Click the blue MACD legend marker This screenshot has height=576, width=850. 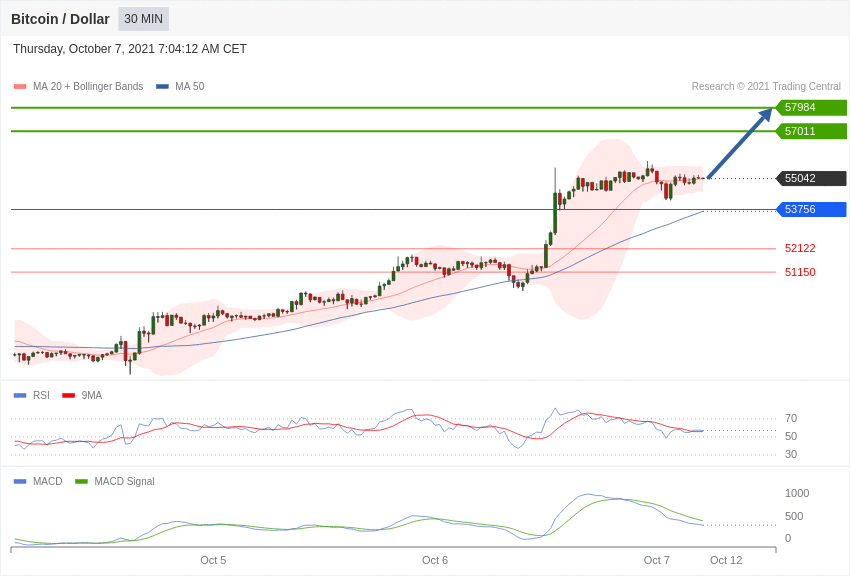20,481
